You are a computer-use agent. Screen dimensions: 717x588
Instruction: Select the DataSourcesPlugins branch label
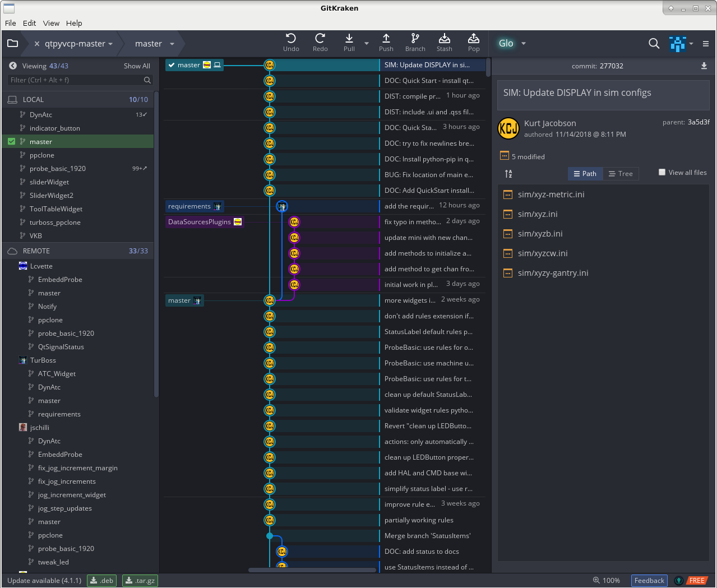205,222
